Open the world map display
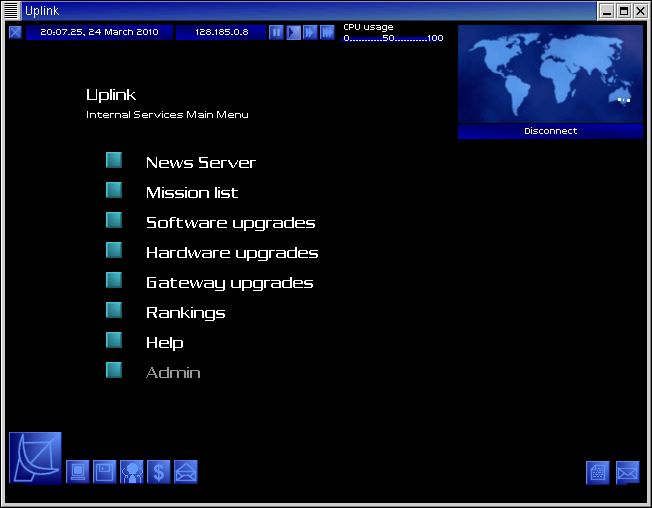 tap(550, 74)
